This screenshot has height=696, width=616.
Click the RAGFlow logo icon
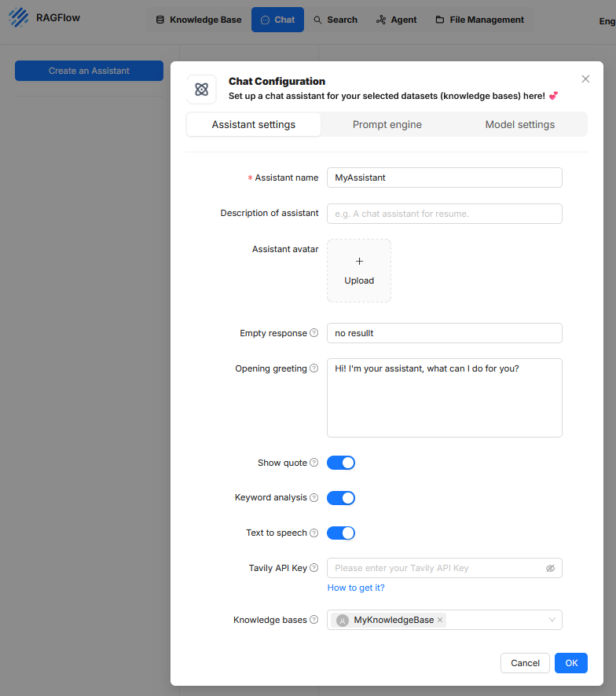17,18
